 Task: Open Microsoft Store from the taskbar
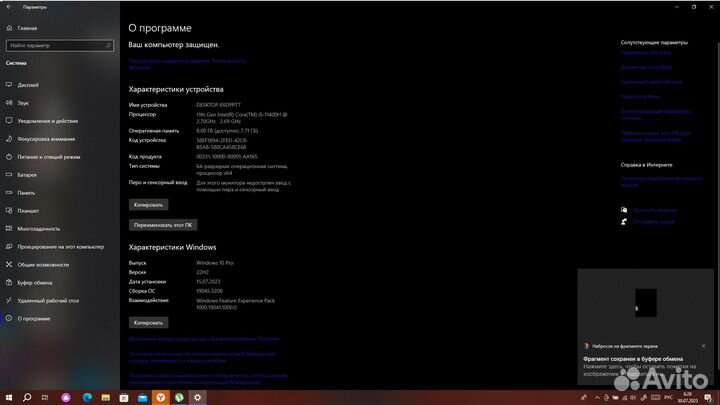click(124, 398)
